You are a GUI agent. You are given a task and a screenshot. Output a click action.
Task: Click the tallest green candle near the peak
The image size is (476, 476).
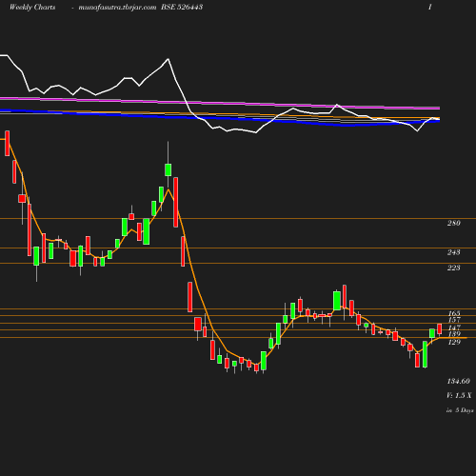[168, 169]
